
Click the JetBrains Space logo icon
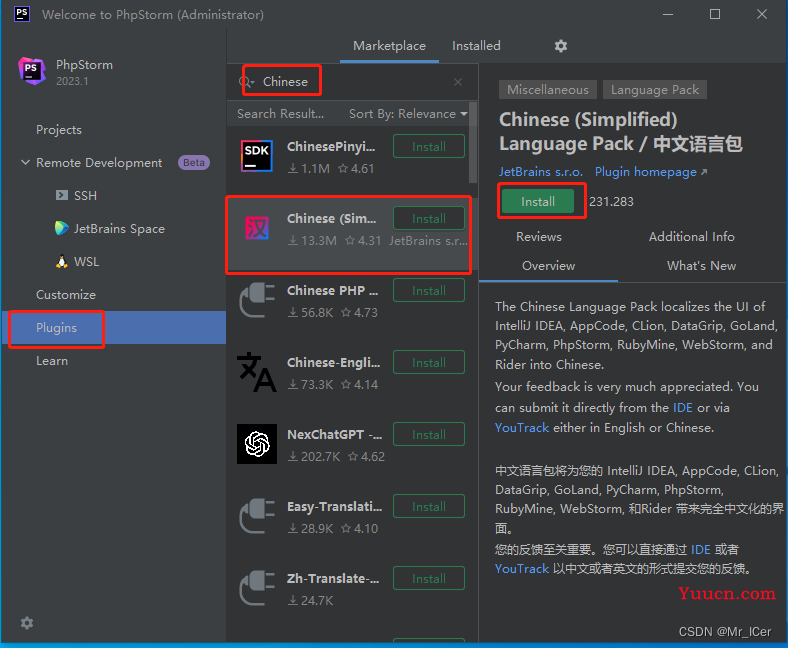coord(62,228)
